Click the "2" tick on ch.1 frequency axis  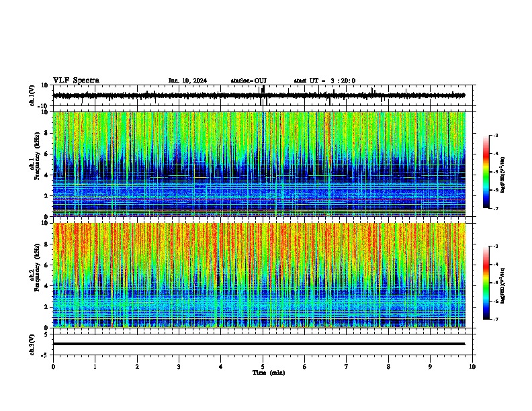click(46, 196)
